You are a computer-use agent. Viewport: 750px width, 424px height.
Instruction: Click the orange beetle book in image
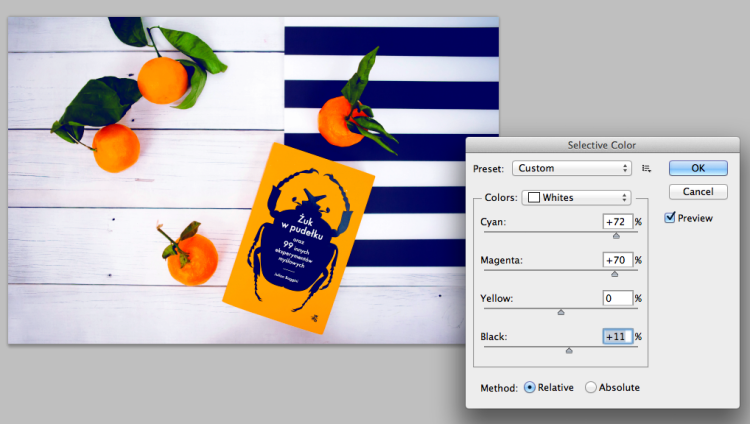coord(299,238)
